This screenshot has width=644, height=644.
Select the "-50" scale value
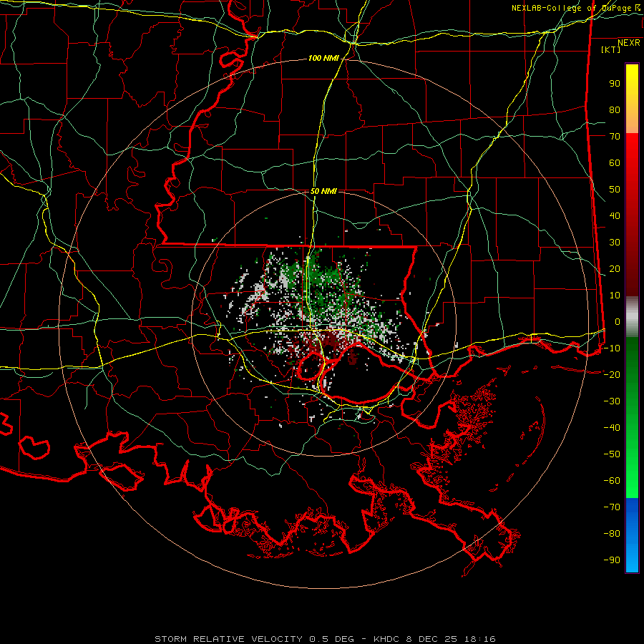click(x=612, y=454)
